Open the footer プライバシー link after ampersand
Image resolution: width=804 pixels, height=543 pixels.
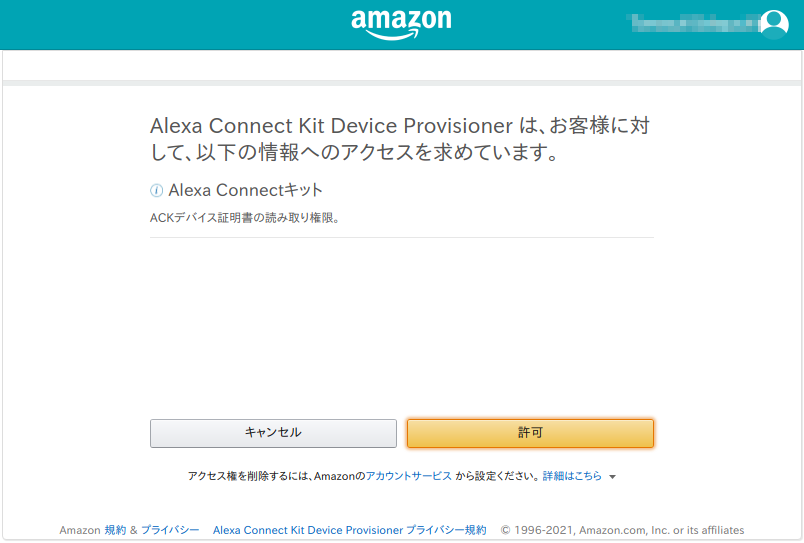(170, 530)
